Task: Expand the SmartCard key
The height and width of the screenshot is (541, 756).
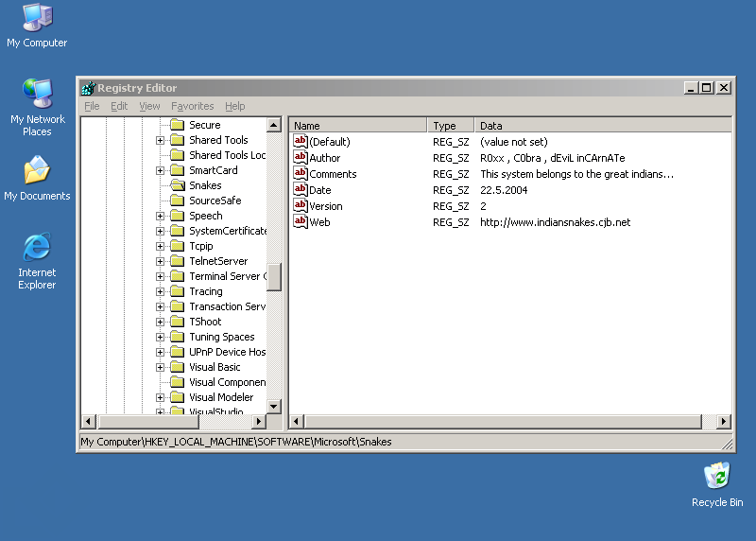Action: pos(160,171)
